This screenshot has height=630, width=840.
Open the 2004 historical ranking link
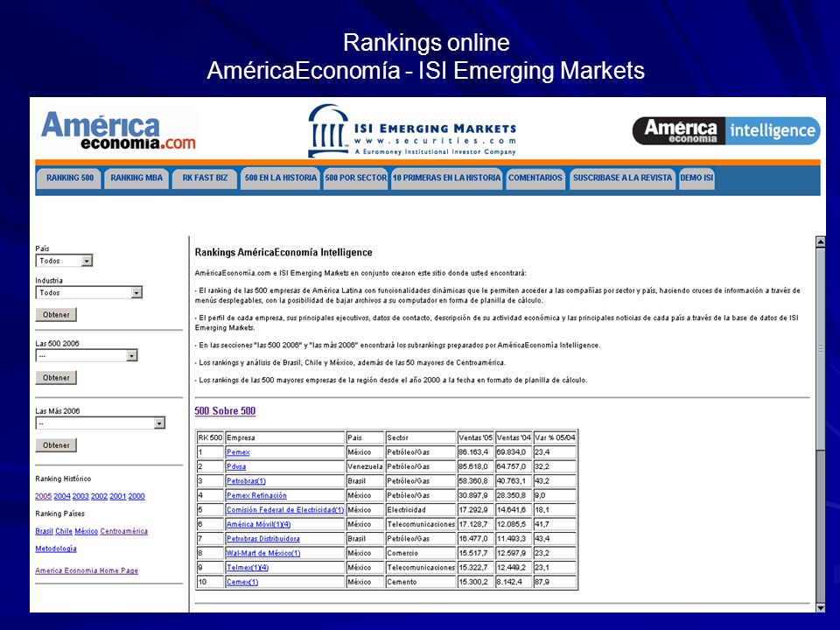[x=61, y=497]
